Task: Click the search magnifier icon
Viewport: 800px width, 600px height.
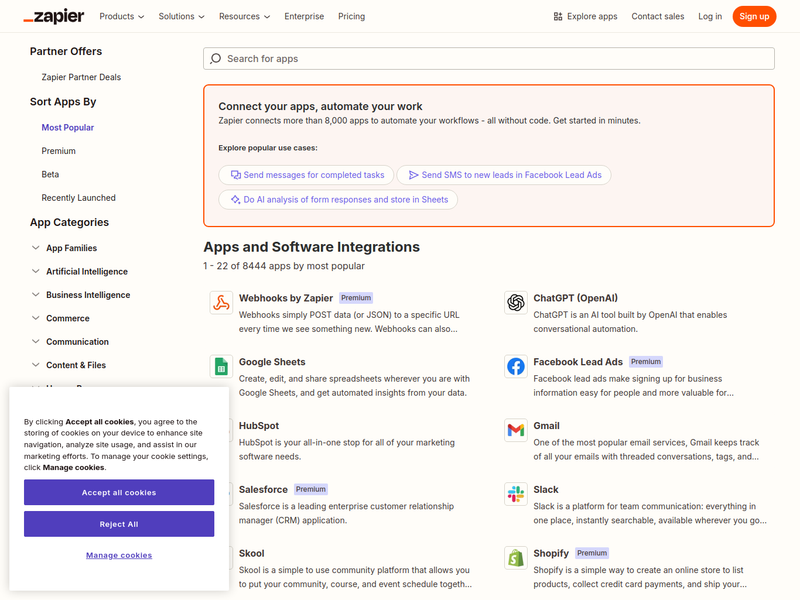Action: (216, 59)
